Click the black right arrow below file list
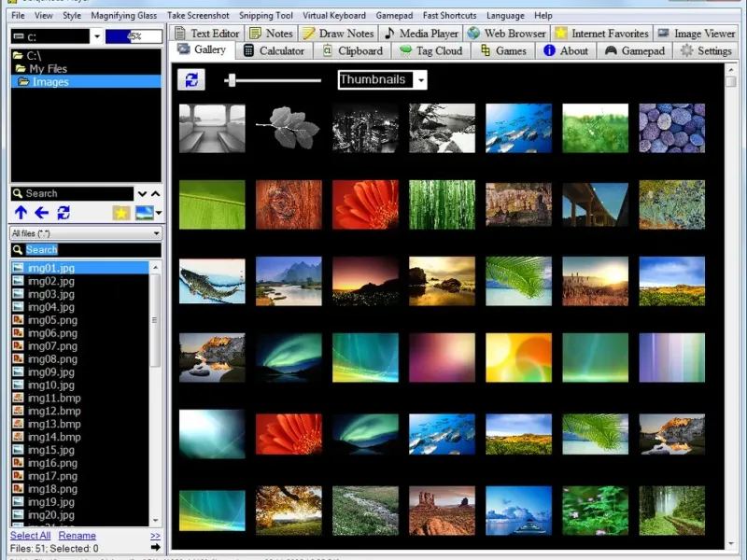The width and height of the screenshot is (747, 560). (155, 547)
